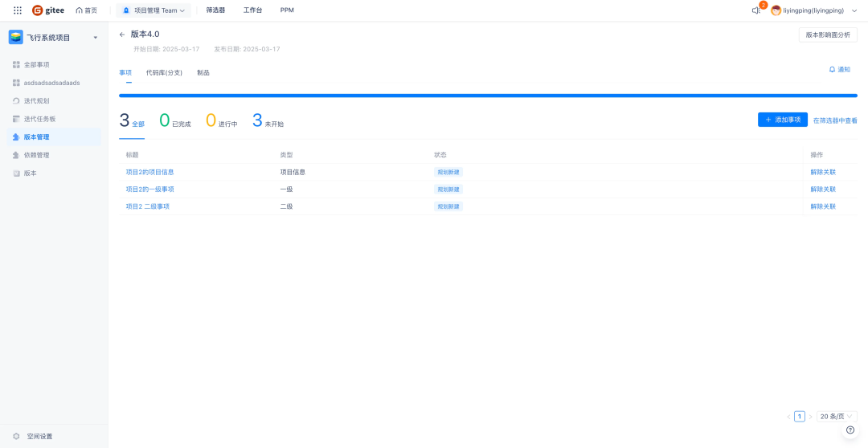Click 规划新建 status for 项目2 二级事项
Viewport: 868px width, 448px height.
(x=448, y=206)
